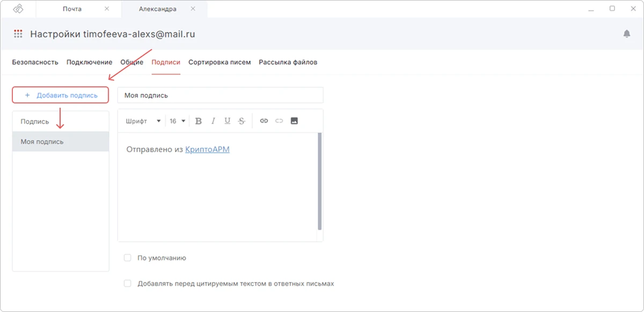The height and width of the screenshot is (312, 644).
Task: Follow the КриптоАРМ hyperlink in signature
Action: pyautogui.click(x=207, y=150)
